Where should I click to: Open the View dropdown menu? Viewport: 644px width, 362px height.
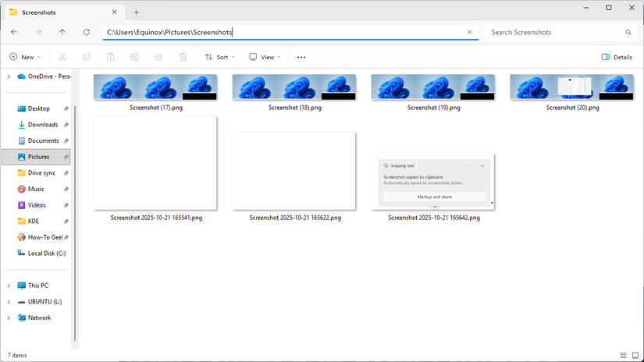tap(265, 57)
